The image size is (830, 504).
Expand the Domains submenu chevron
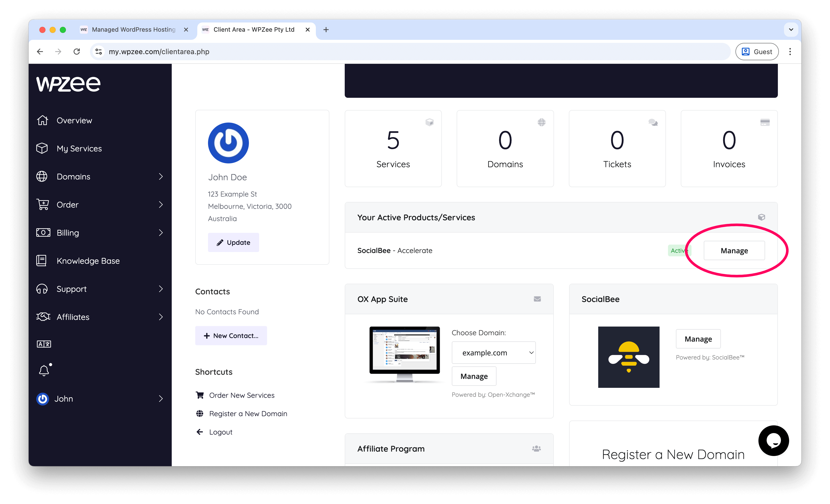(161, 177)
